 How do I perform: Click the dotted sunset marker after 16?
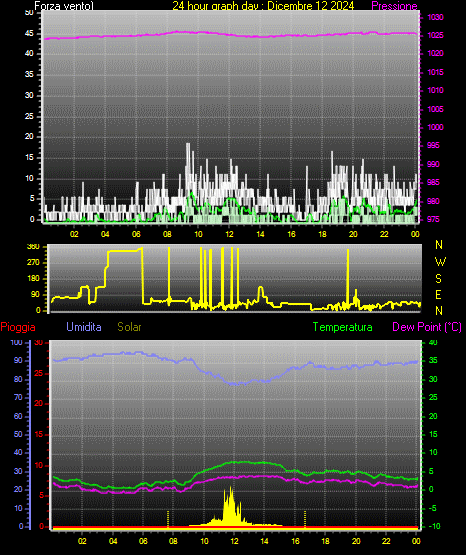(305, 519)
